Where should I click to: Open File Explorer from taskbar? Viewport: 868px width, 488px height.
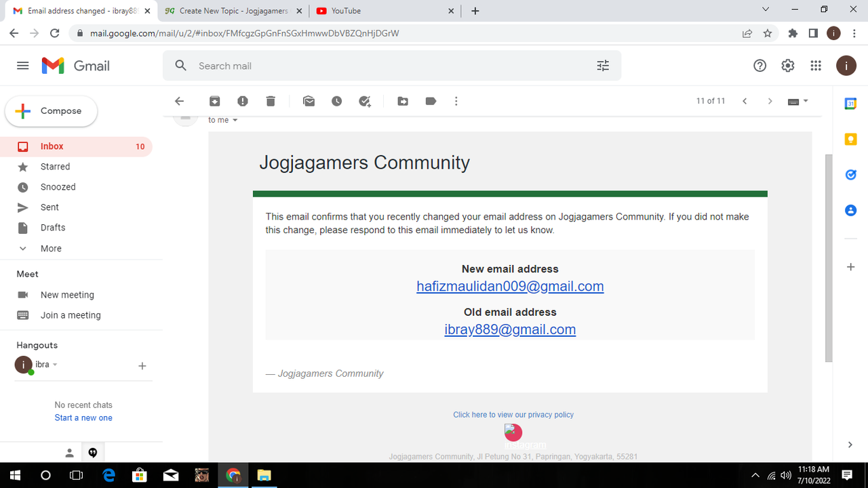point(263,475)
